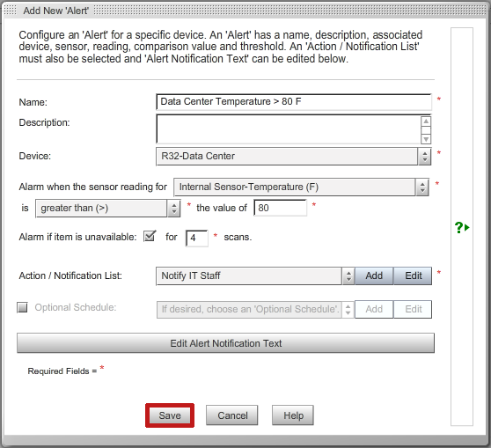The height and width of the screenshot is (448, 491).
Task: Cancel the Add New Alert dialog
Action: 232,415
